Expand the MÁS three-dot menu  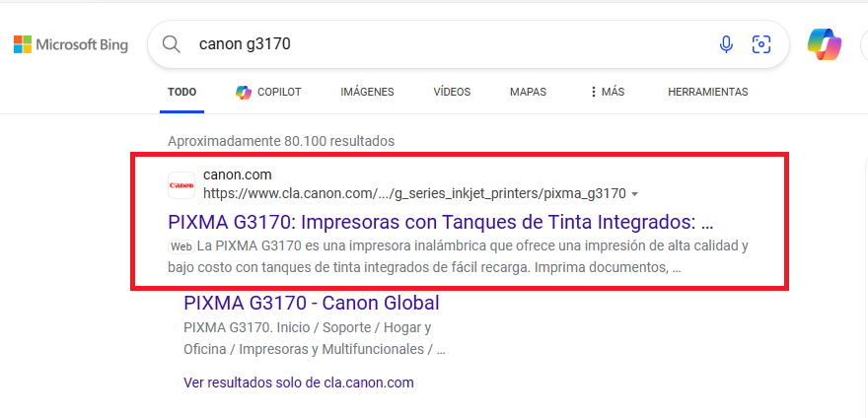607,92
